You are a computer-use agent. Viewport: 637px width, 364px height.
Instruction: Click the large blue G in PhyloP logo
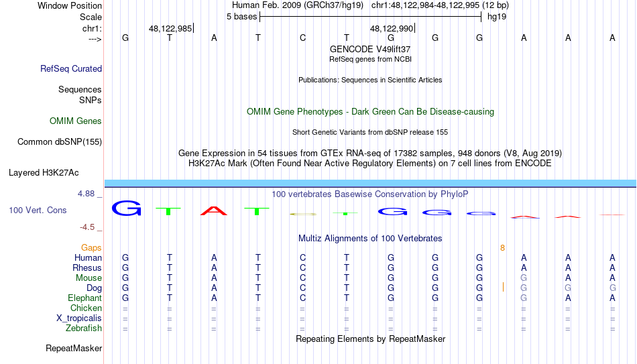click(126, 208)
